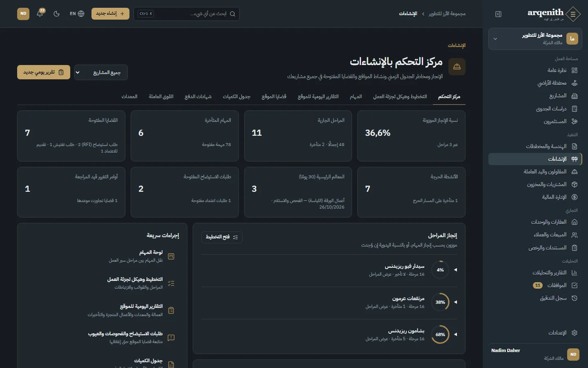Open المشتريات والمخزون in the sidebar
The height and width of the screenshot is (368, 588).
(x=535, y=184)
